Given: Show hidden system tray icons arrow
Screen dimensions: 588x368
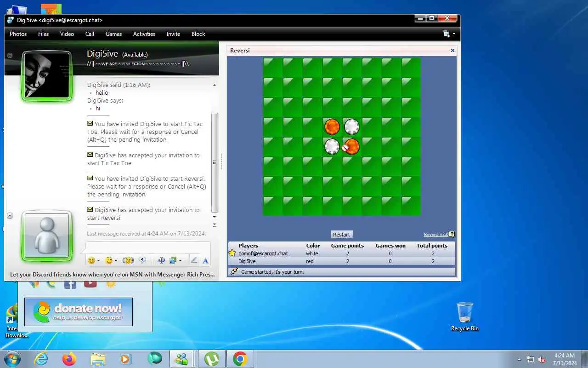Looking at the screenshot, I should [x=519, y=359].
